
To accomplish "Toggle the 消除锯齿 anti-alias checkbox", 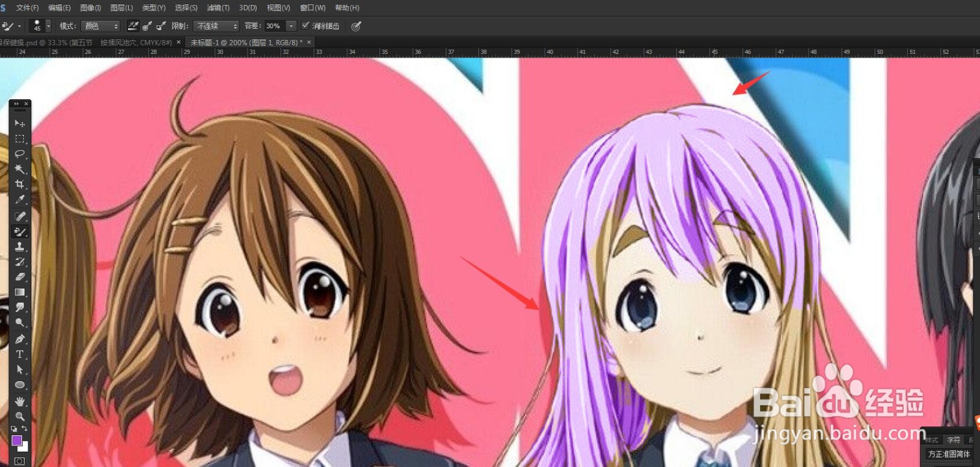I will click(306, 25).
